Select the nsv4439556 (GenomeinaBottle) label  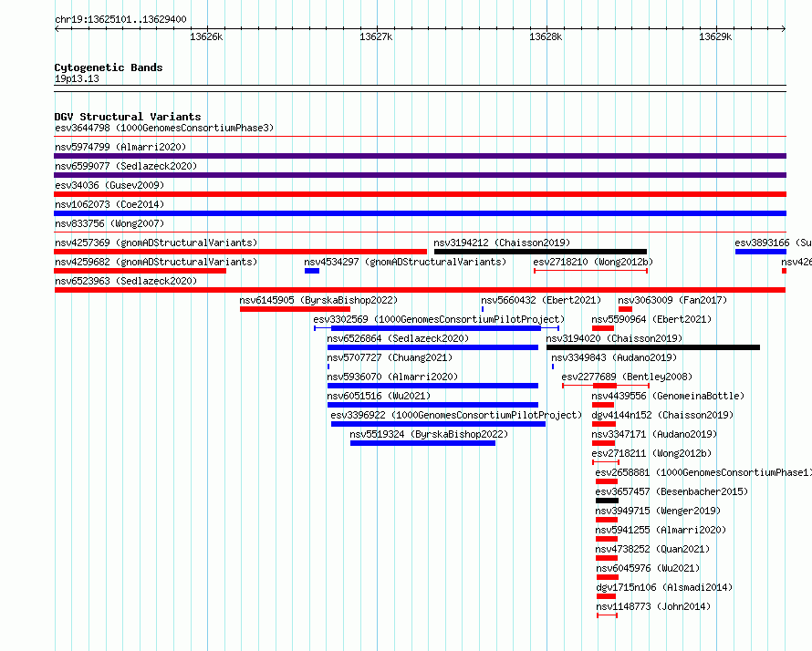pos(668,396)
